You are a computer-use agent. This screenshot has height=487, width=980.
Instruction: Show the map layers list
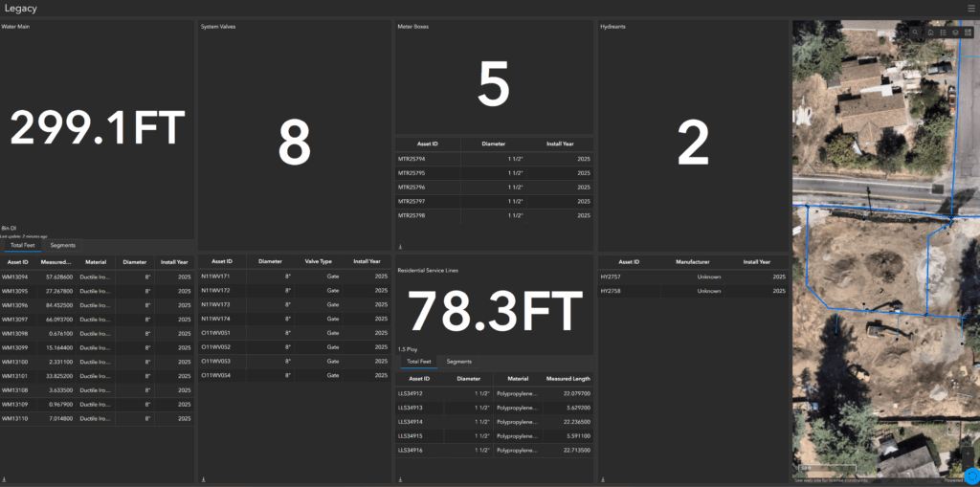point(956,33)
